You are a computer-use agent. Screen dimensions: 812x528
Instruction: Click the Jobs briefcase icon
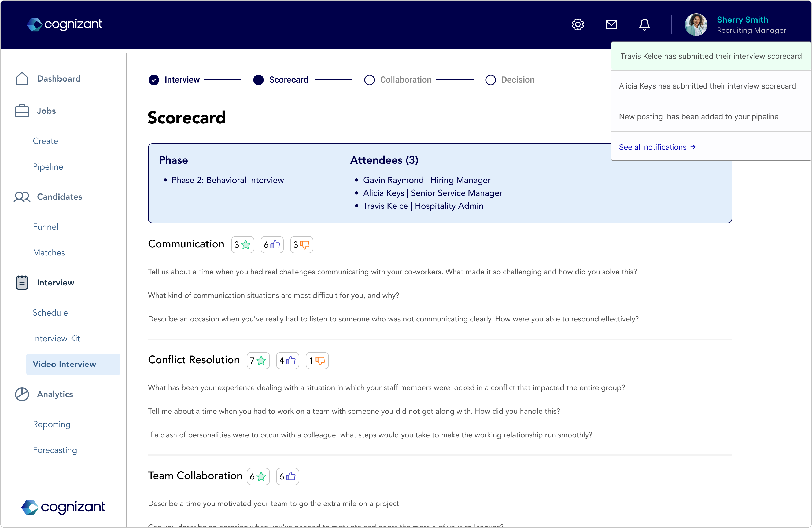coord(22,111)
